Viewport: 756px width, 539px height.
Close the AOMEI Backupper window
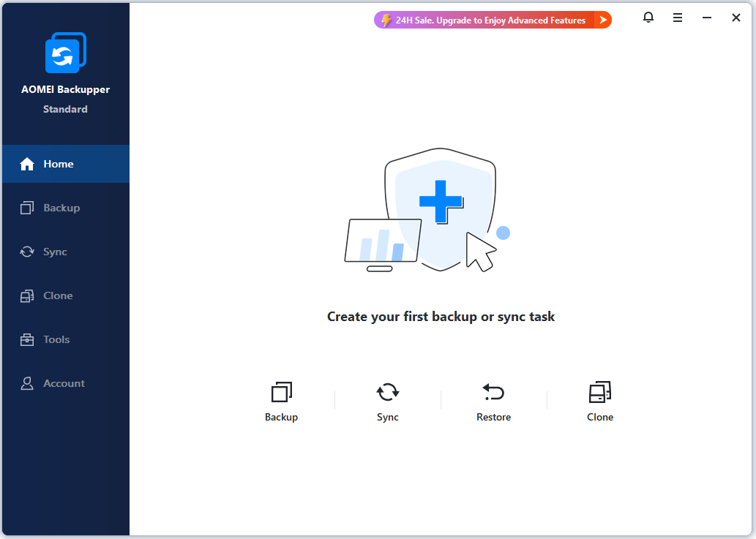coord(736,18)
